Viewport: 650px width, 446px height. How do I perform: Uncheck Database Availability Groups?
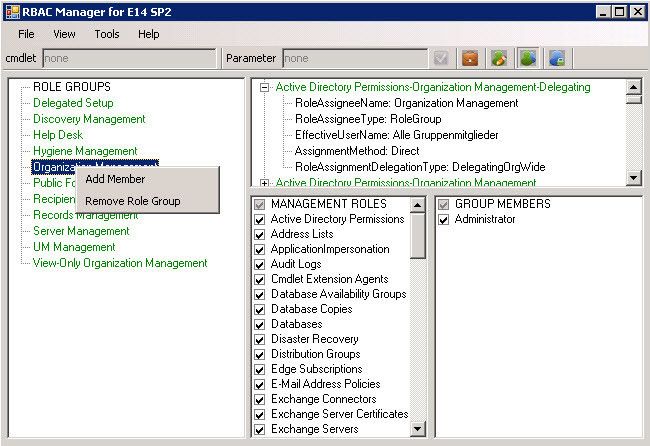tap(260, 294)
